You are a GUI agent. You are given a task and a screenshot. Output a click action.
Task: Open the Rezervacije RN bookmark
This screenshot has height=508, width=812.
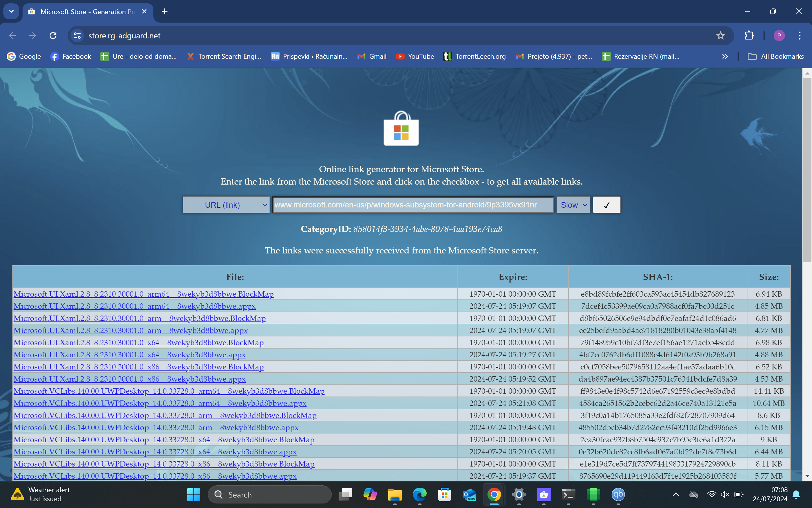pos(641,56)
